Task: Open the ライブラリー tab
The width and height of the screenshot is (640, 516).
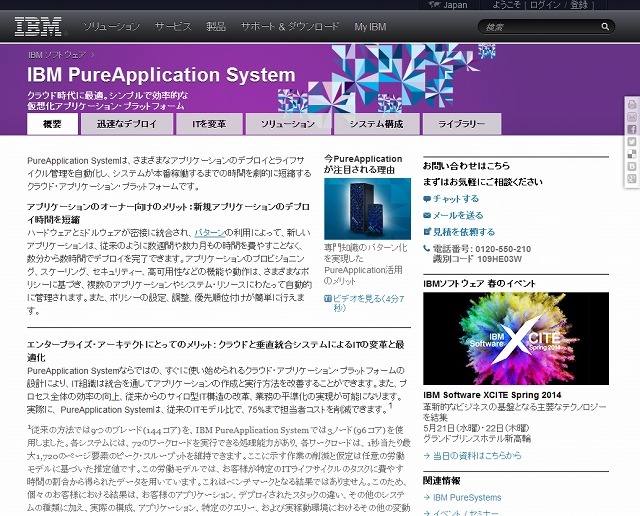Action: (x=462, y=124)
